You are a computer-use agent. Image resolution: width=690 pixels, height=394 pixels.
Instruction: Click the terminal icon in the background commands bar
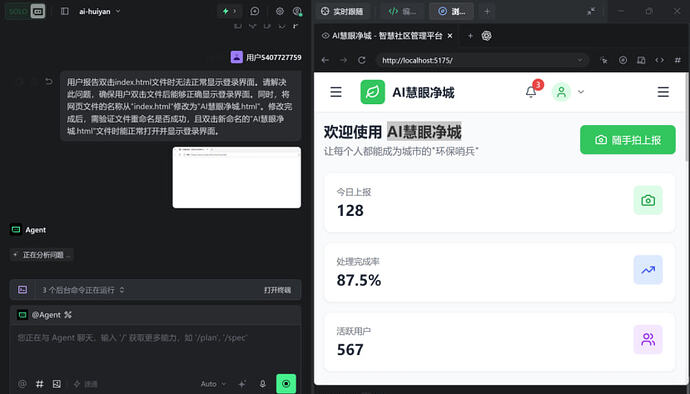coord(22,290)
